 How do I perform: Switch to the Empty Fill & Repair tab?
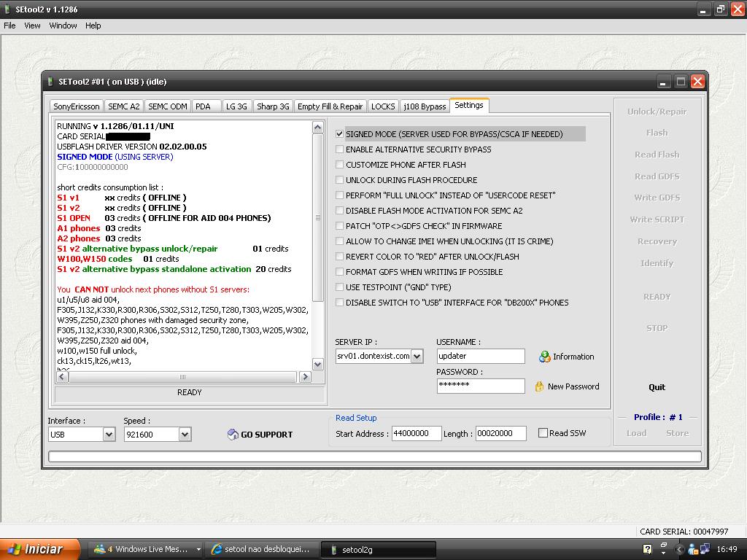tap(330, 106)
